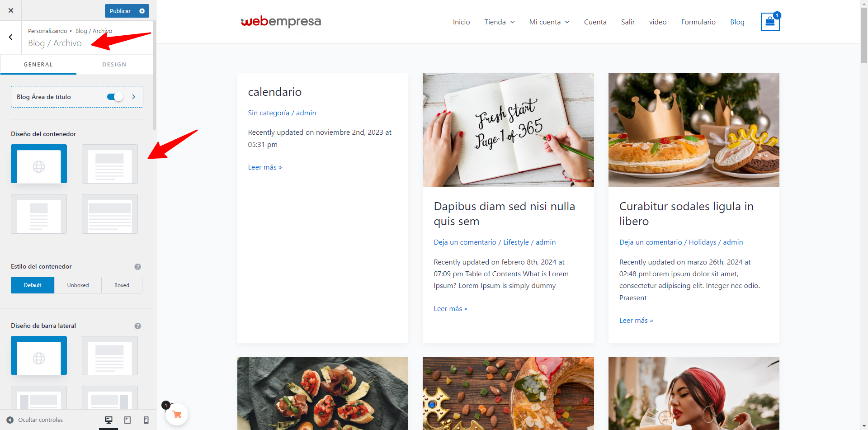Click help icon beside Estilo del contenedor

138,267
